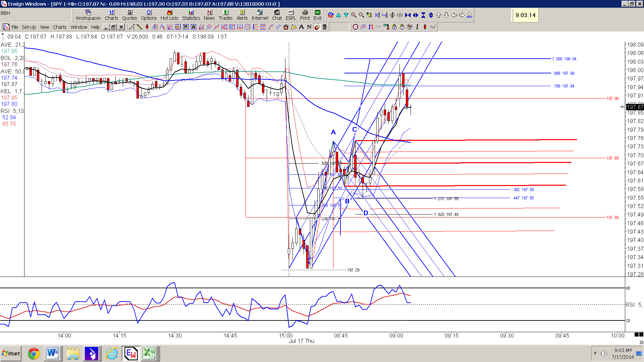Click the white up arrow scroll icon
This screenshot has height=362, width=644.
pyautogui.click(x=439, y=15)
